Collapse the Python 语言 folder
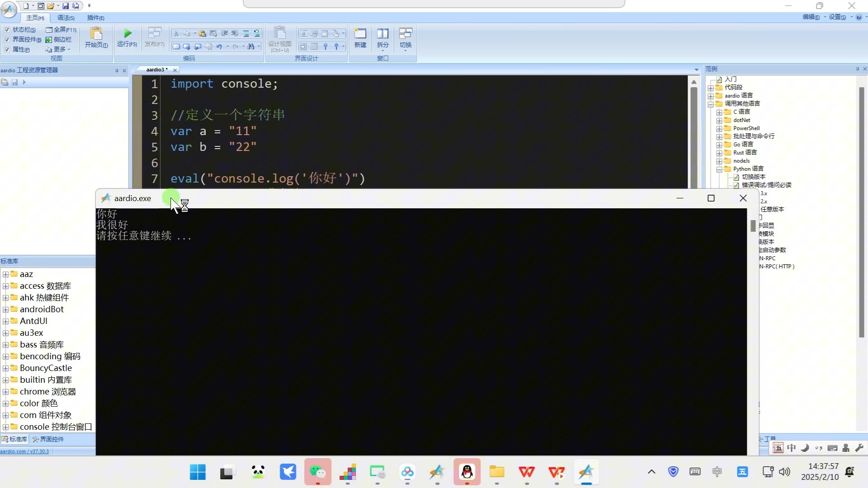This screenshot has width=868, height=488. coord(719,169)
